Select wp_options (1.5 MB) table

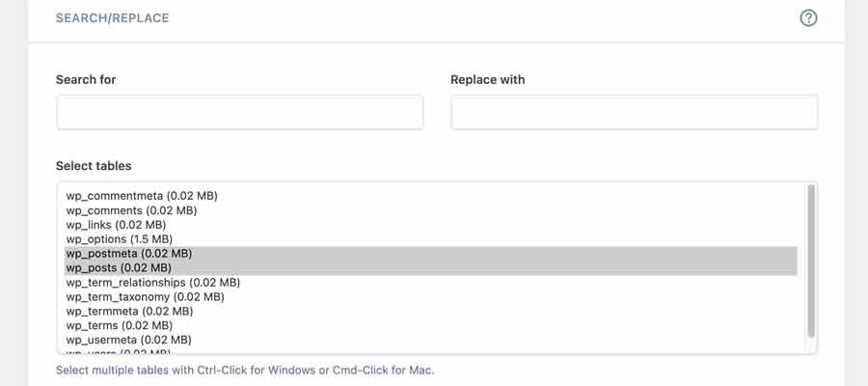coord(120,239)
